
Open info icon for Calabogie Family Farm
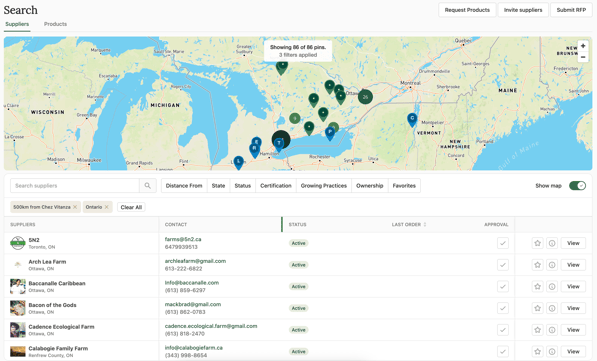(552, 351)
